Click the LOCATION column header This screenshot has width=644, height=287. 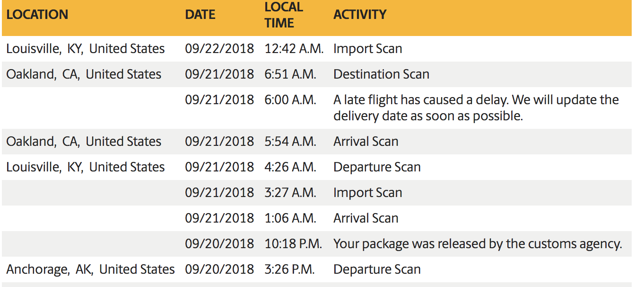(x=37, y=15)
